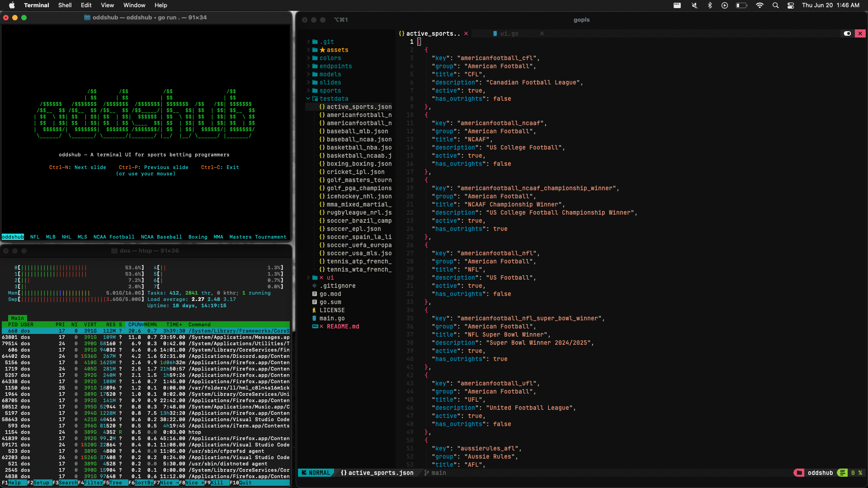Click the ui.go editor tab

509,33
